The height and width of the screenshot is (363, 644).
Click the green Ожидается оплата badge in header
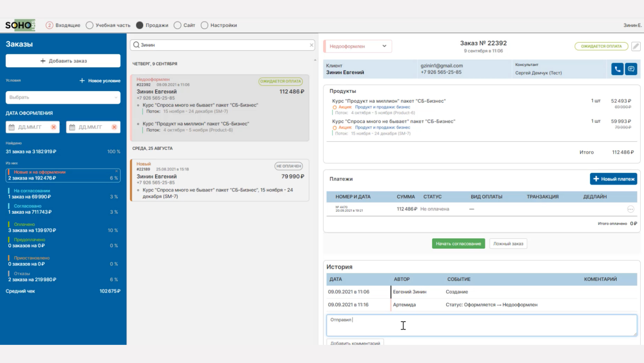[601, 46]
